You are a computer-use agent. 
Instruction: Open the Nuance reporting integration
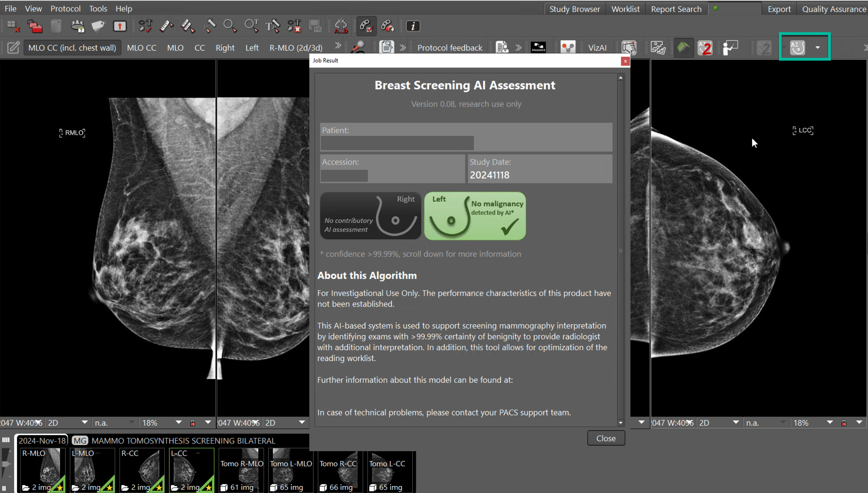click(538, 47)
